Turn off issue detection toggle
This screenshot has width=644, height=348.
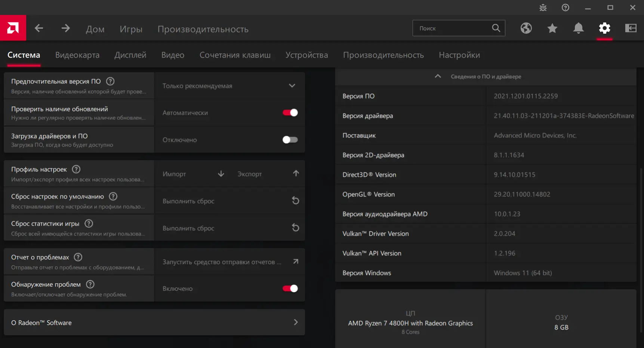pyautogui.click(x=290, y=289)
